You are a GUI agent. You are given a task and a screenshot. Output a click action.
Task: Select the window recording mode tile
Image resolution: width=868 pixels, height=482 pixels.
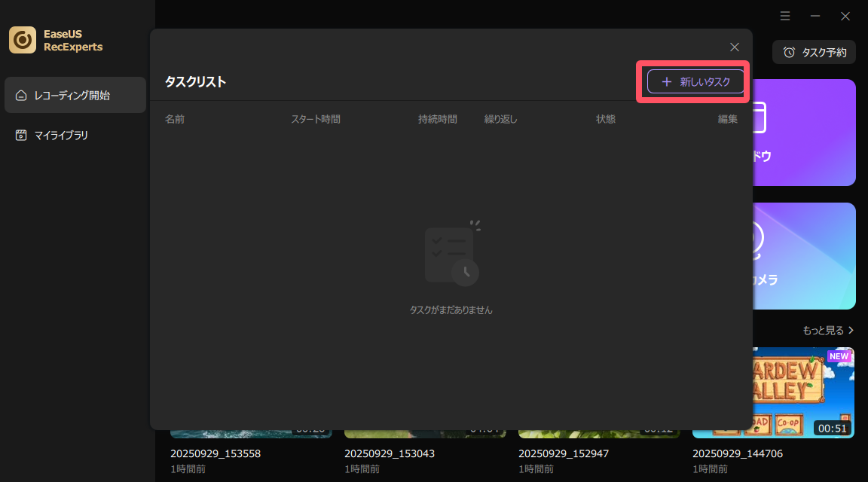pos(805,133)
